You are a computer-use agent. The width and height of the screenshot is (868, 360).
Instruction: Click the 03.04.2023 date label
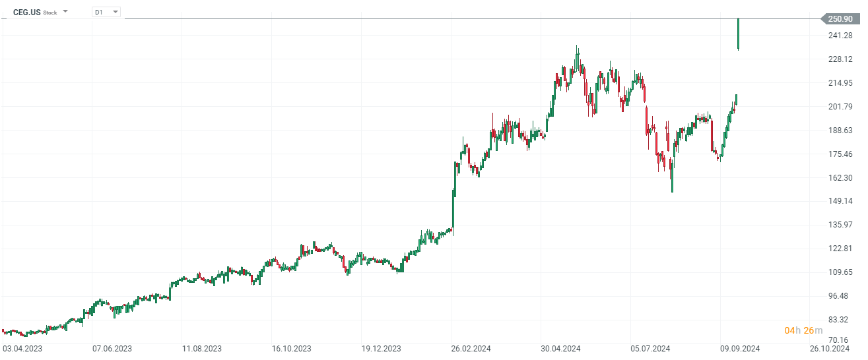(22, 349)
